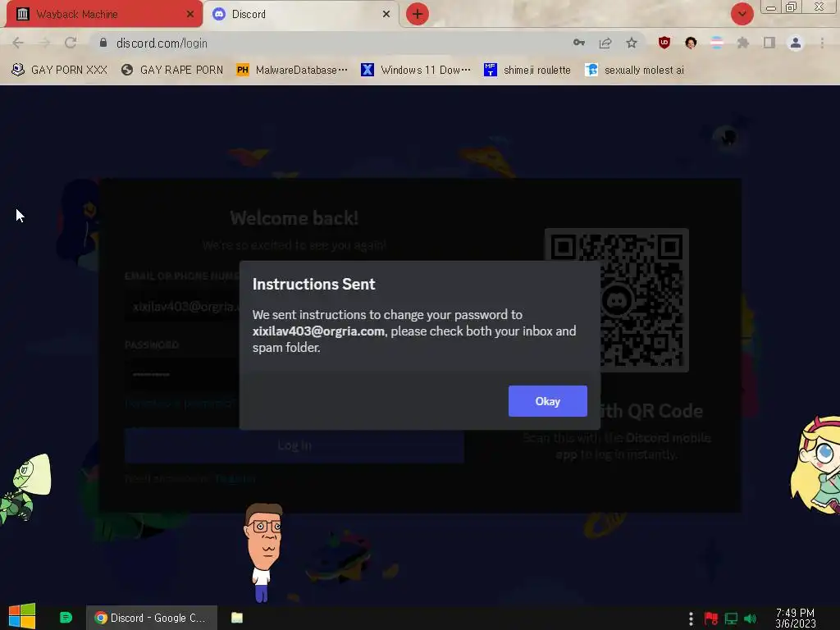The width and height of the screenshot is (840, 630).
Task: Bookmark this page with the star
Action: [x=632, y=43]
